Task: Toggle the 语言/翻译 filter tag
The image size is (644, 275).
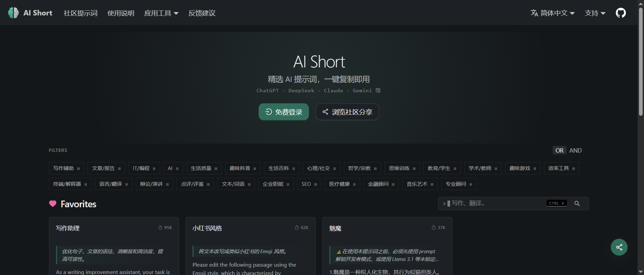Action: (x=114, y=184)
